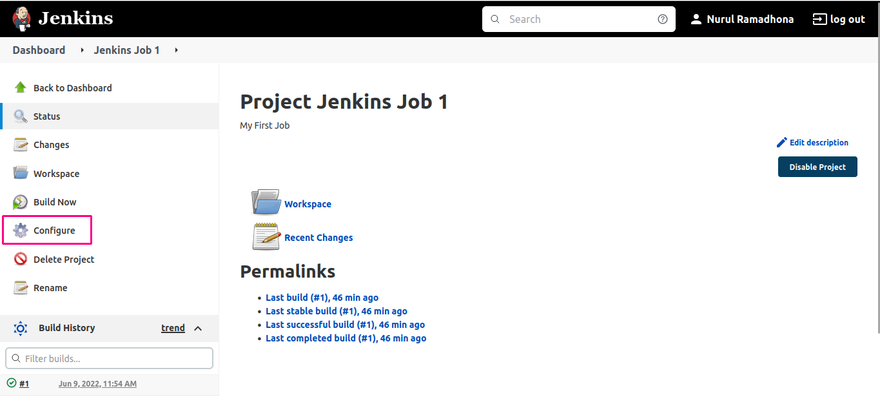Expand the breadcrumb arrow after Dashboard
Image resolution: width=880 pixels, height=396 pixels.
point(82,50)
